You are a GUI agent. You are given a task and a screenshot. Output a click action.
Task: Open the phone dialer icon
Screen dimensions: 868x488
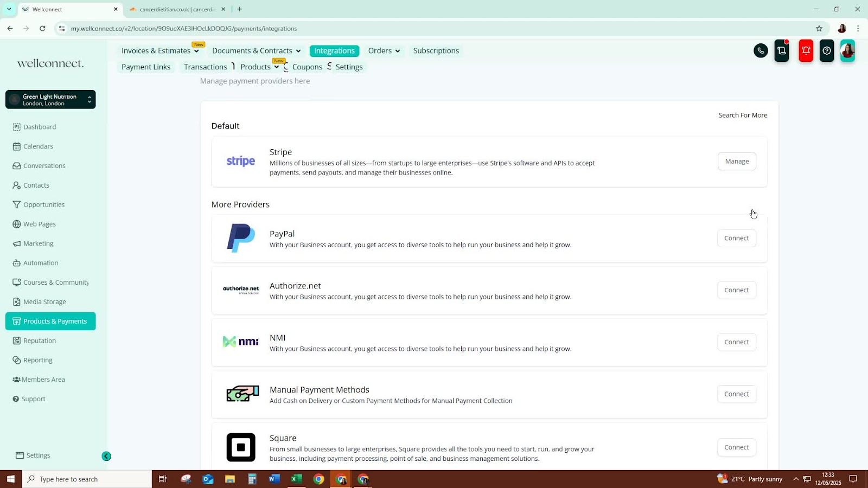(761, 50)
